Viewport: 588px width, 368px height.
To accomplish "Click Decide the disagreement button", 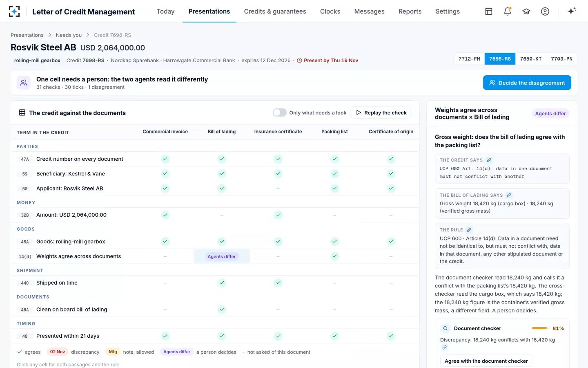I will coord(527,83).
